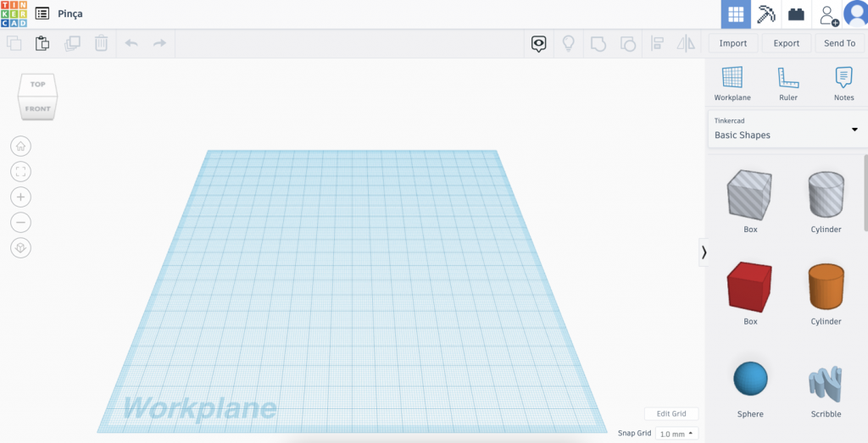Open the design list icon beside Pinça

42,14
